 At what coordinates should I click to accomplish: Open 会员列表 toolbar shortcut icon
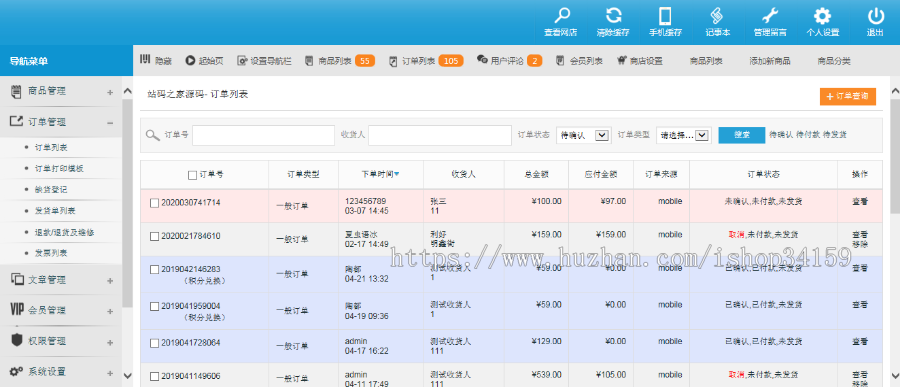[x=560, y=60]
